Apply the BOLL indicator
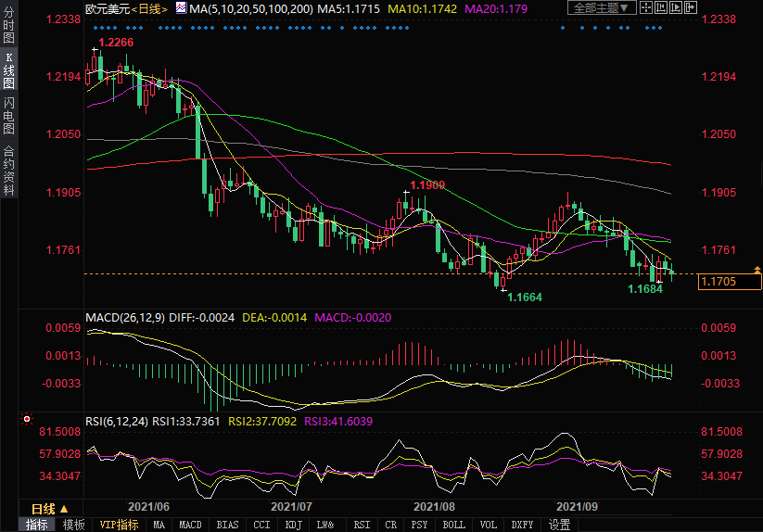This screenshot has width=763, height=532. pyautogui.click(x=454, y=525)
